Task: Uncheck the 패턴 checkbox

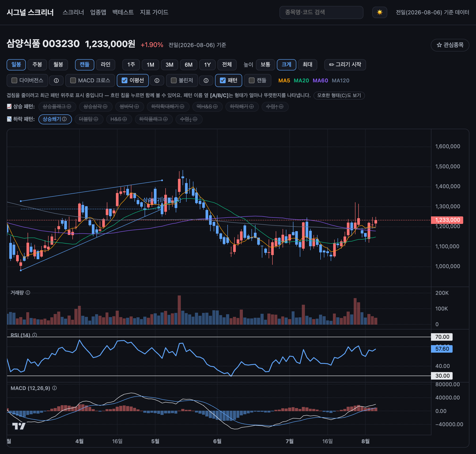Action: [x=223, y=80]
